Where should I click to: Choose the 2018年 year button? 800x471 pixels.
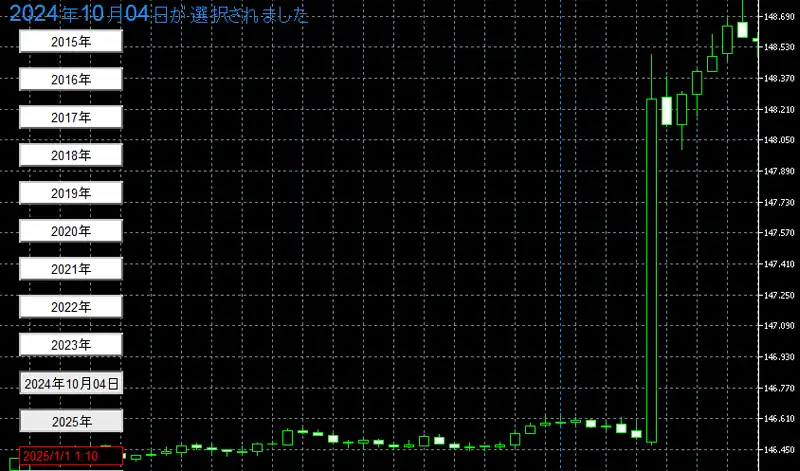71,155
